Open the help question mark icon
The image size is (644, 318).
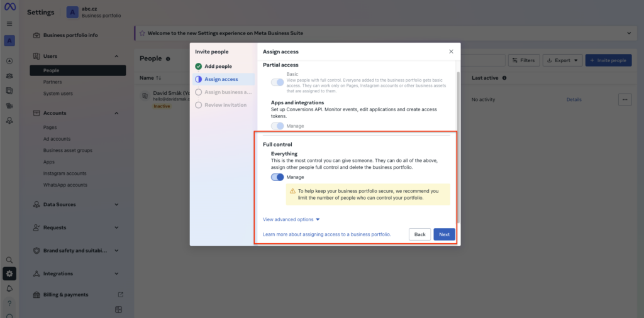click(x=9, y=304)
